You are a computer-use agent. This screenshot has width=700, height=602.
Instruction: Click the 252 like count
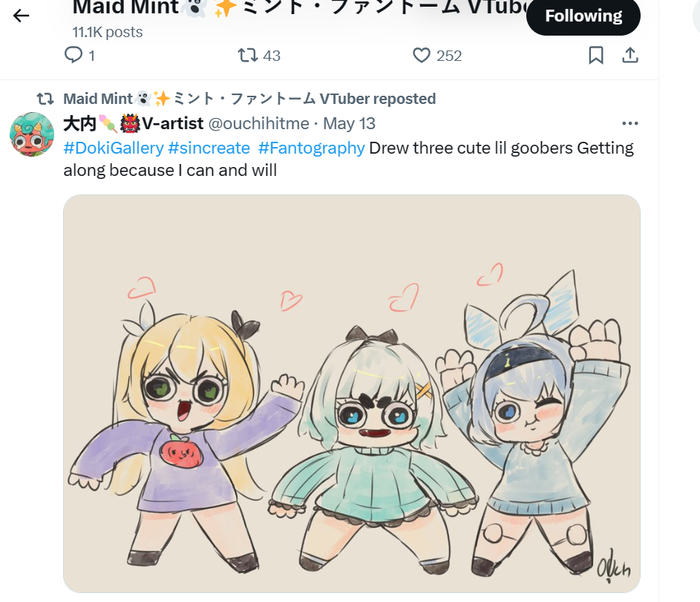click(449, 56)
